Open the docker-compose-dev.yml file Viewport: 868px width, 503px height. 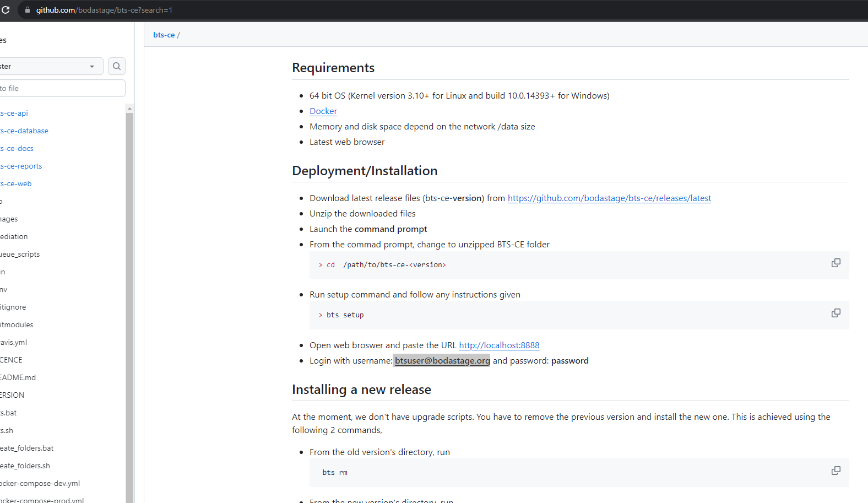[x=40, y=483]
